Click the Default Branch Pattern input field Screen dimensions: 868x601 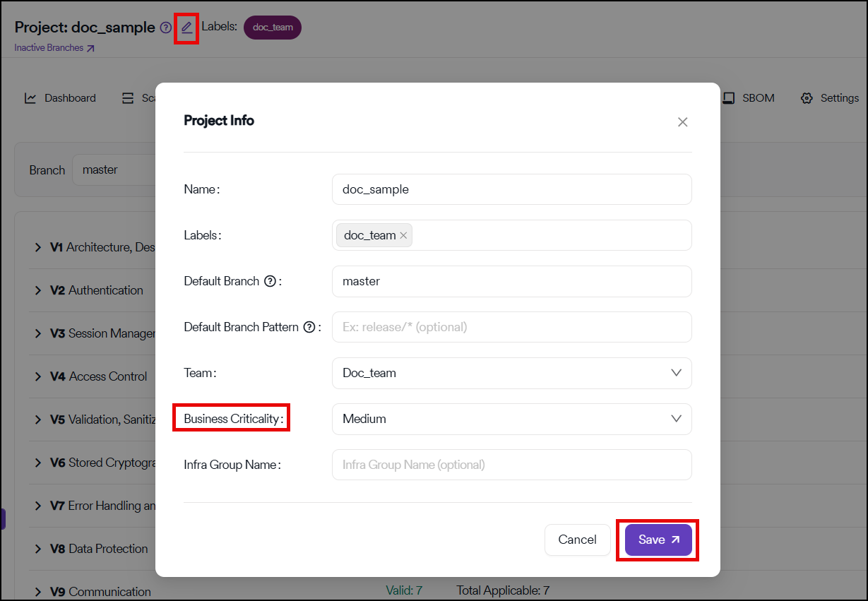511,327
